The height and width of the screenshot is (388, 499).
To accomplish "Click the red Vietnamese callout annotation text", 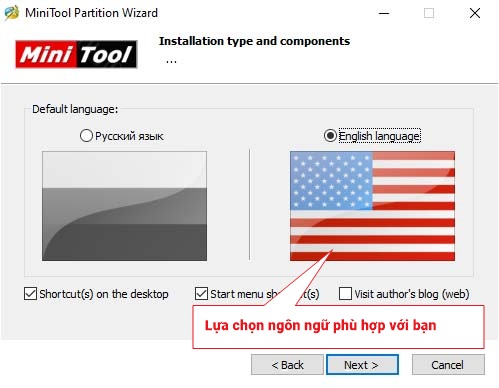I will pos(320,325).
